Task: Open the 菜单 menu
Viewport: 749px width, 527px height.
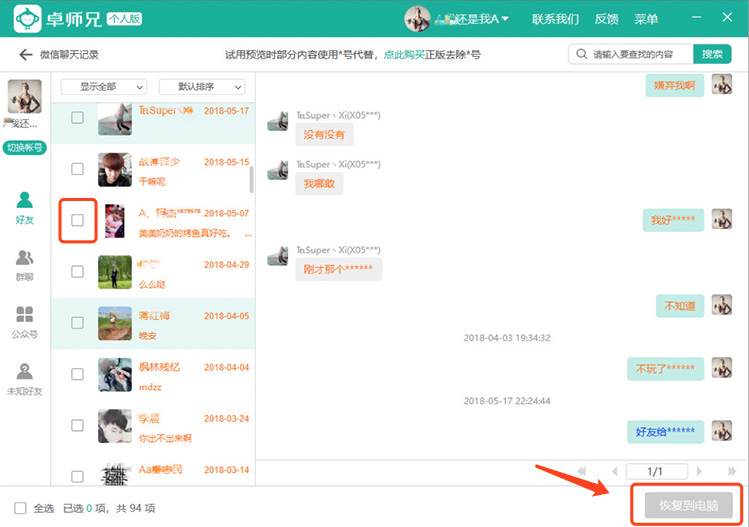Action: point(646,19)
